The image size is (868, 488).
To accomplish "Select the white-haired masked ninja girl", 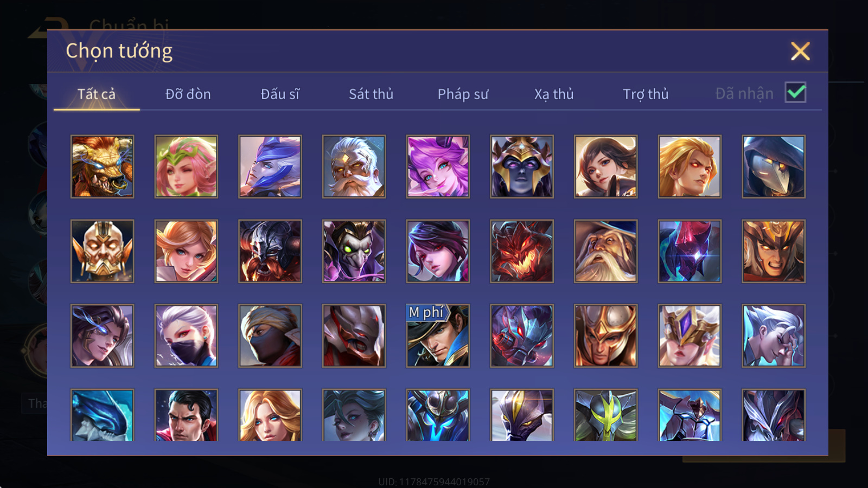I will click(186, 336).
